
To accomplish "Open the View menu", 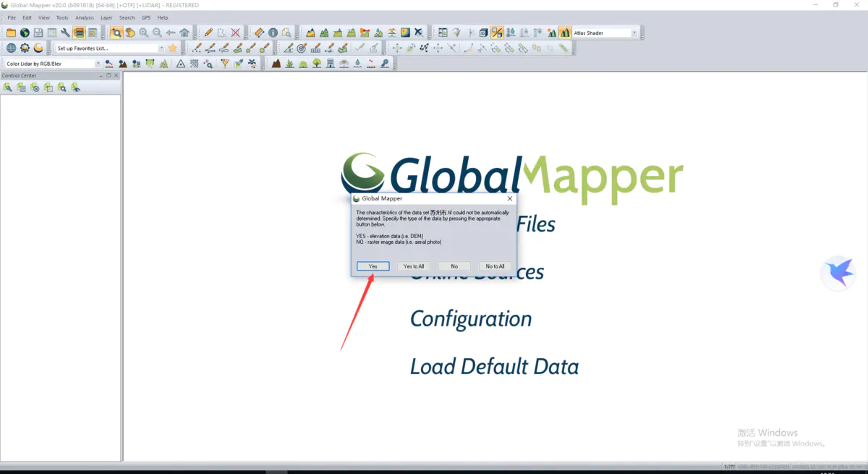I will coord(44,17).
